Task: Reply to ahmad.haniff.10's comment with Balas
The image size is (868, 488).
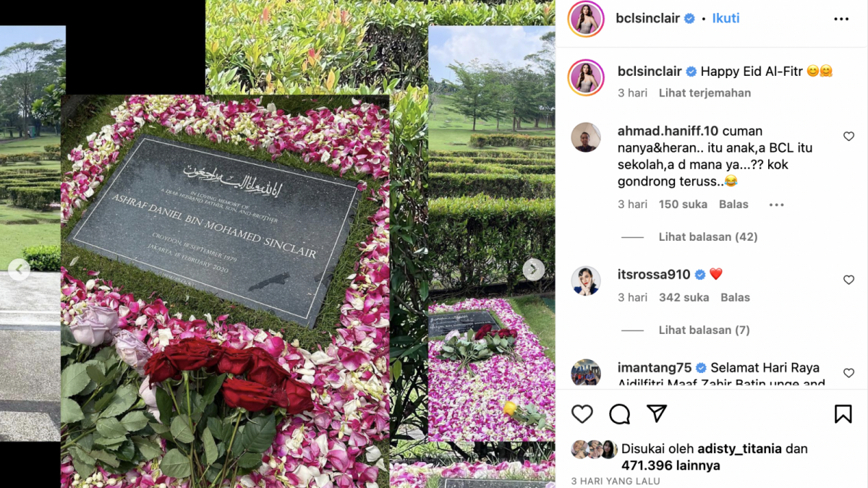Action: [x=733, y=204]
